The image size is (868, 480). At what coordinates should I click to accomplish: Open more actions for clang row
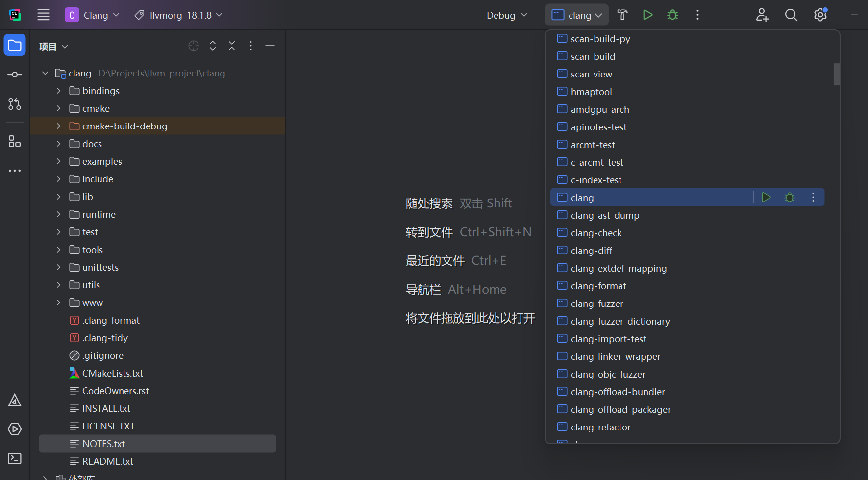click(813, 197)
